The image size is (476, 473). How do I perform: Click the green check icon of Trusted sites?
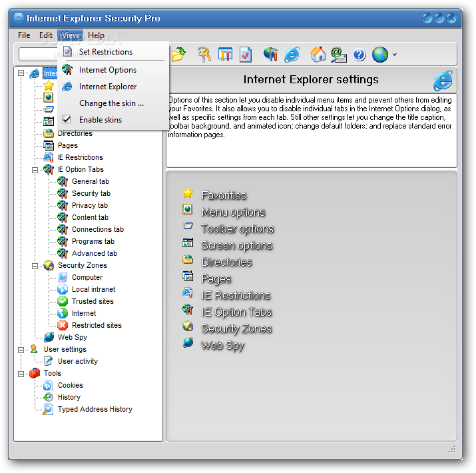pyautogui.click(x=63, y=301)
